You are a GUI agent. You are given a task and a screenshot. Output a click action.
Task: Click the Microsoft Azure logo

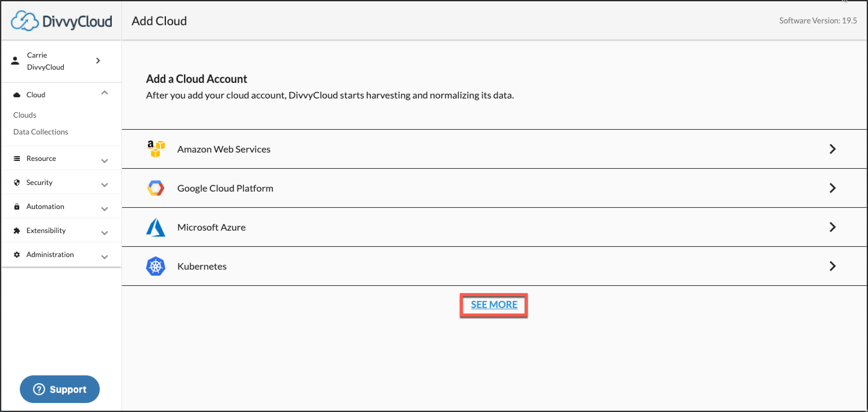pos(156,227)
